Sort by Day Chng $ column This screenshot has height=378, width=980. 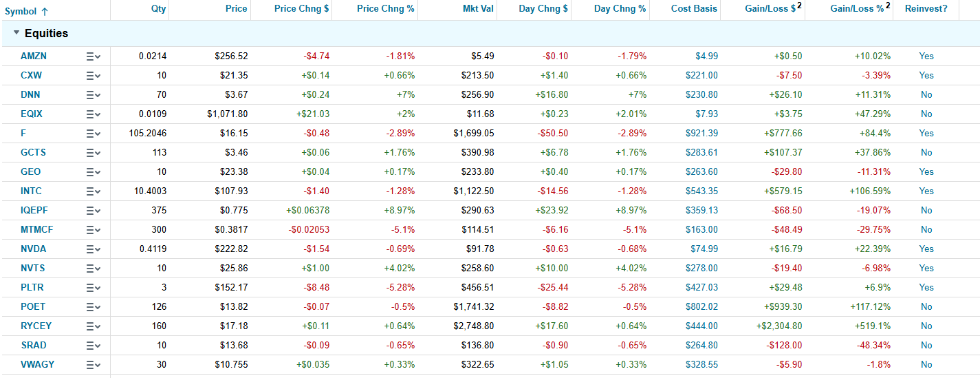coord(542,9)
